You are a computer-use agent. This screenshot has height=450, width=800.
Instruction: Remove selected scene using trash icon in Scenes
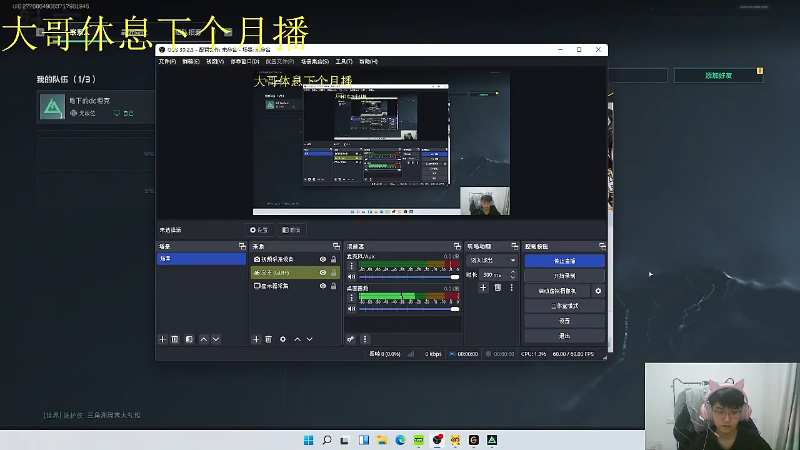point(174,339)
